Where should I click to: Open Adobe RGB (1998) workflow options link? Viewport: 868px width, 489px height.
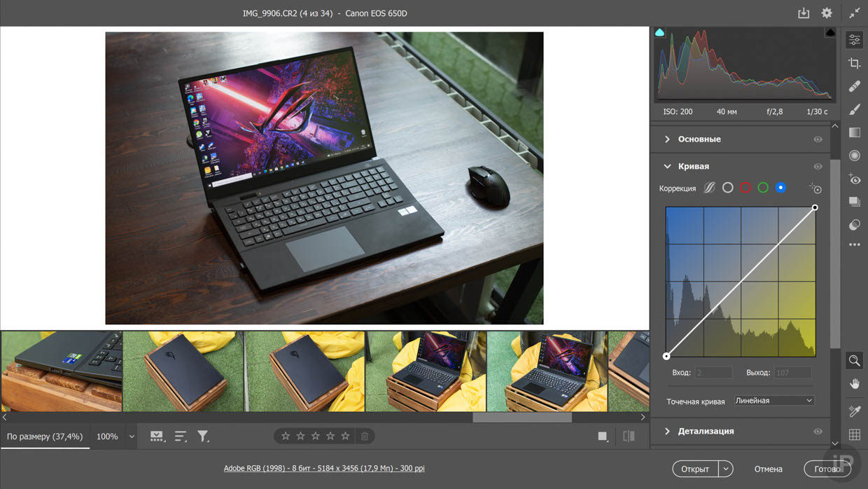[x=324, y=468]
